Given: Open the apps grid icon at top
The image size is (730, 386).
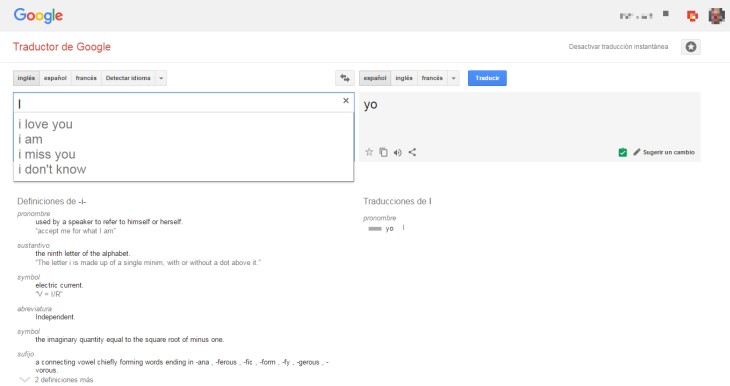Looking at the screenshot, I should 666,14.
